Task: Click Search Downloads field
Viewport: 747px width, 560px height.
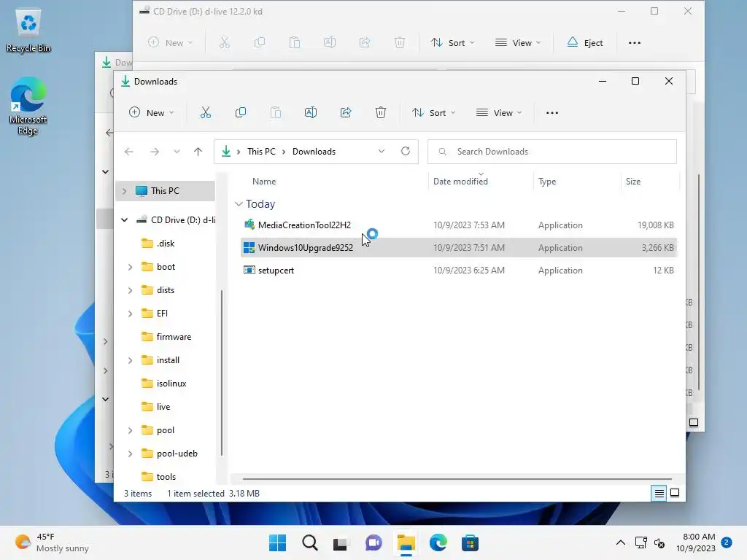Action: [x=551, y=152]
